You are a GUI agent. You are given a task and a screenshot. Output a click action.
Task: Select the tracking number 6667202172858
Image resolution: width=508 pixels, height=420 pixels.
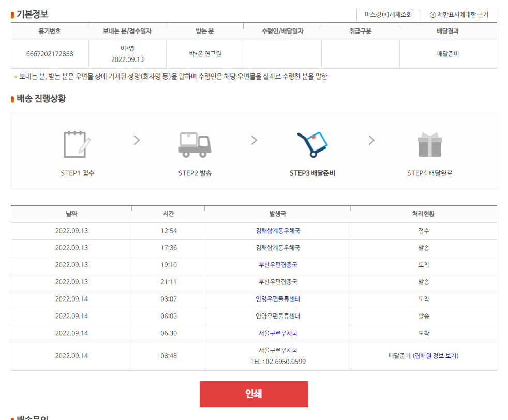[50, 54]
